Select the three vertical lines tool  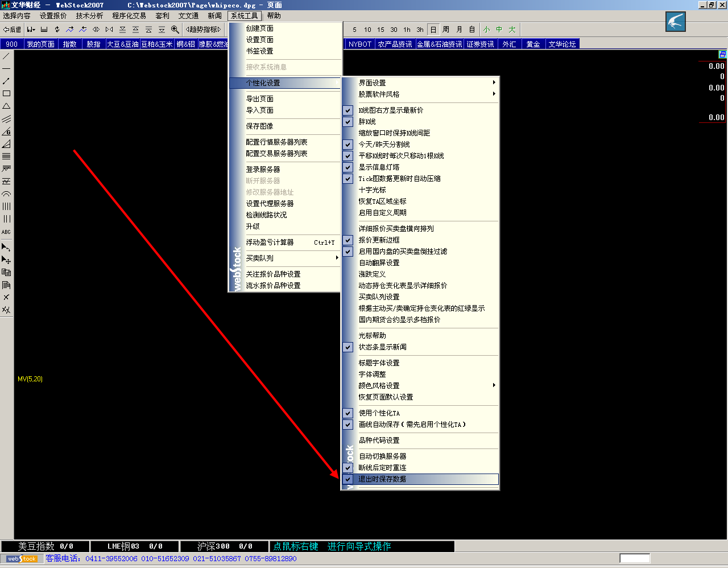[x=6, y=219]
